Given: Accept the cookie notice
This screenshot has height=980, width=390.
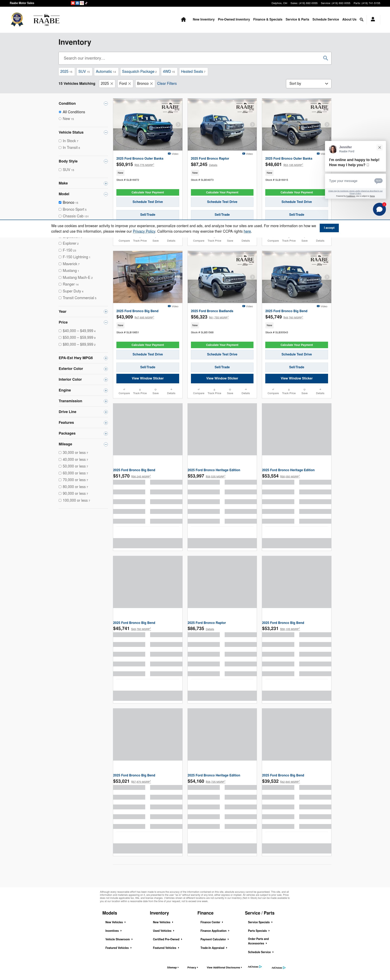Looking at the screenshot, I should [x=329, y=228].
